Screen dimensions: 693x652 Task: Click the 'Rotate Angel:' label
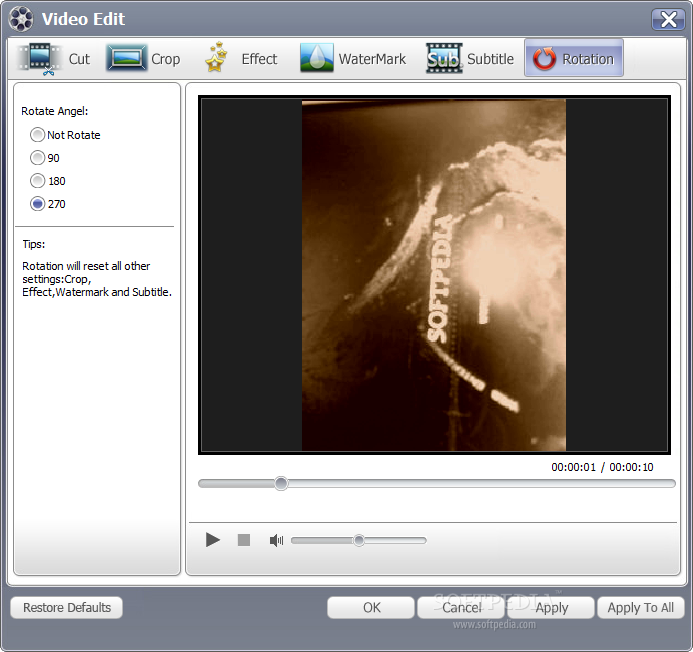[x=55, y=111]
